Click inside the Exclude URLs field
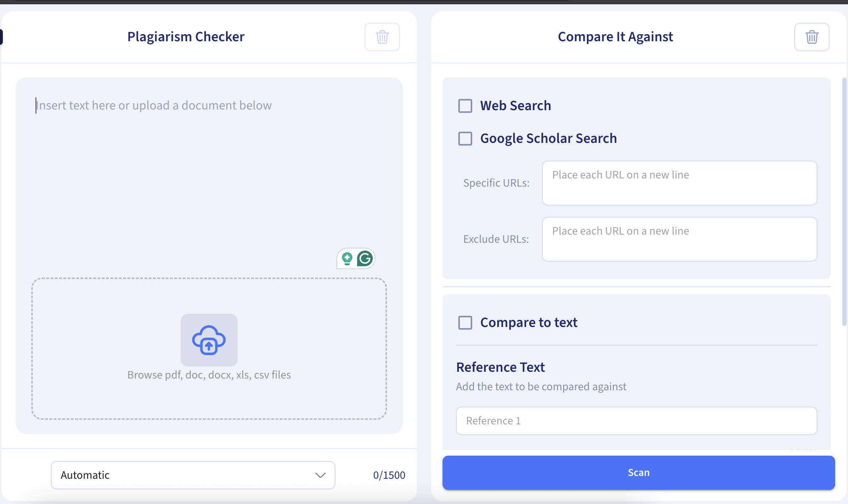848x504 pixels. click(679, 239)
